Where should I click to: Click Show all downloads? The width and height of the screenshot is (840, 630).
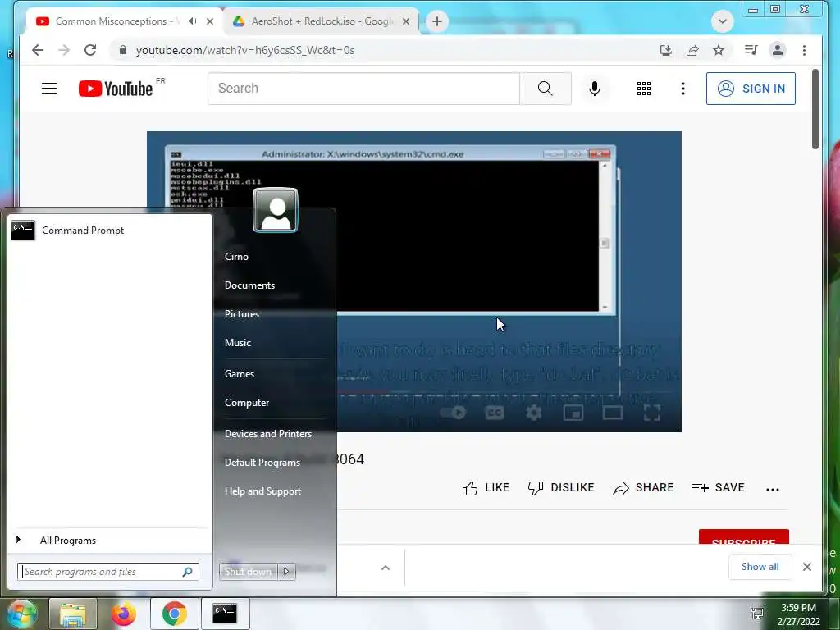[760, 567]
